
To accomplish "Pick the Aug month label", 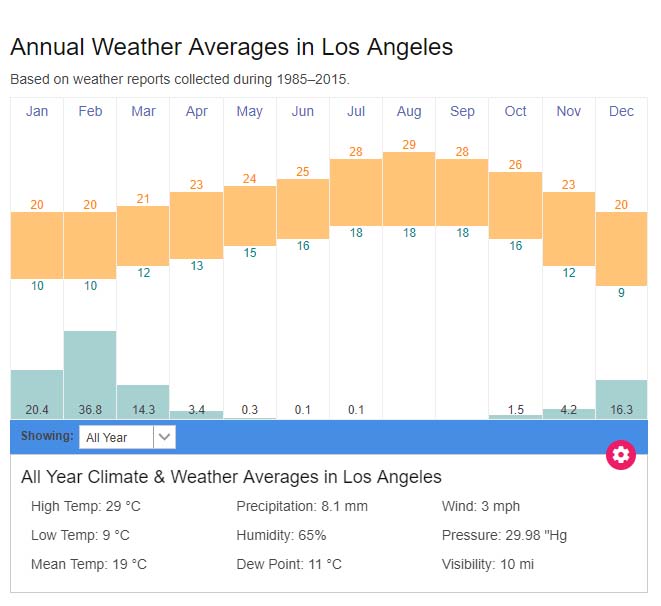I will (409, 111).
